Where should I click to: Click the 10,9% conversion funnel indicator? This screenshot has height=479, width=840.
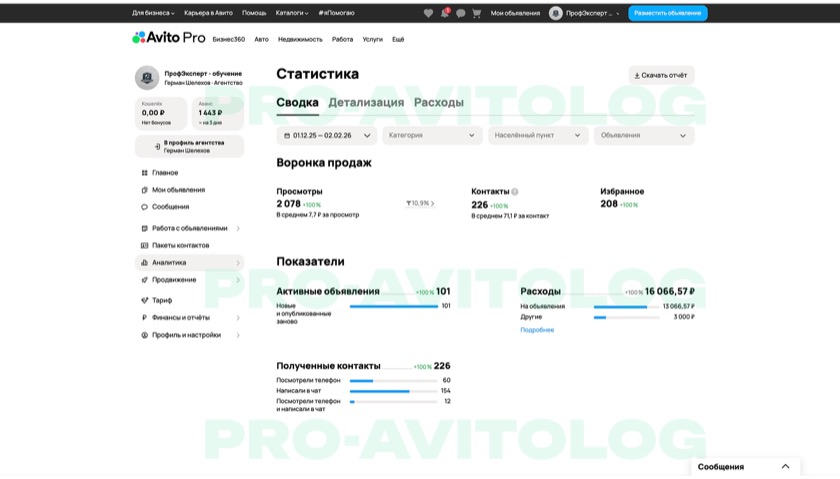pyautogui.click(x=420, y=204)
